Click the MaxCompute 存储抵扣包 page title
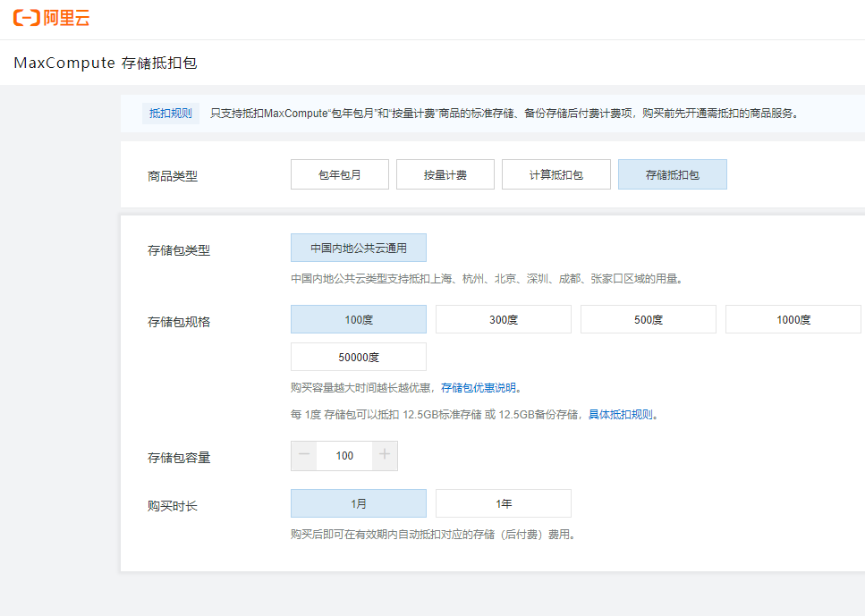Viewport: 865px width, 616px height. coord(106,63)
